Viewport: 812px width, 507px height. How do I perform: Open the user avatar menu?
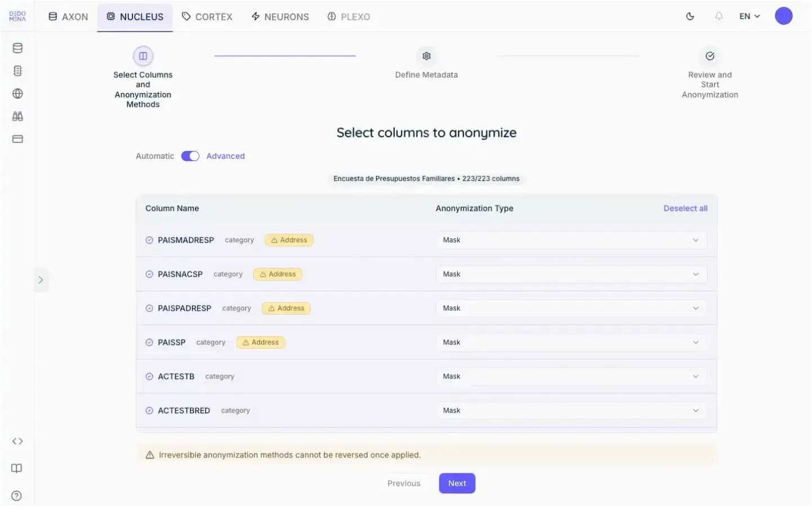[x=784, y=16]
